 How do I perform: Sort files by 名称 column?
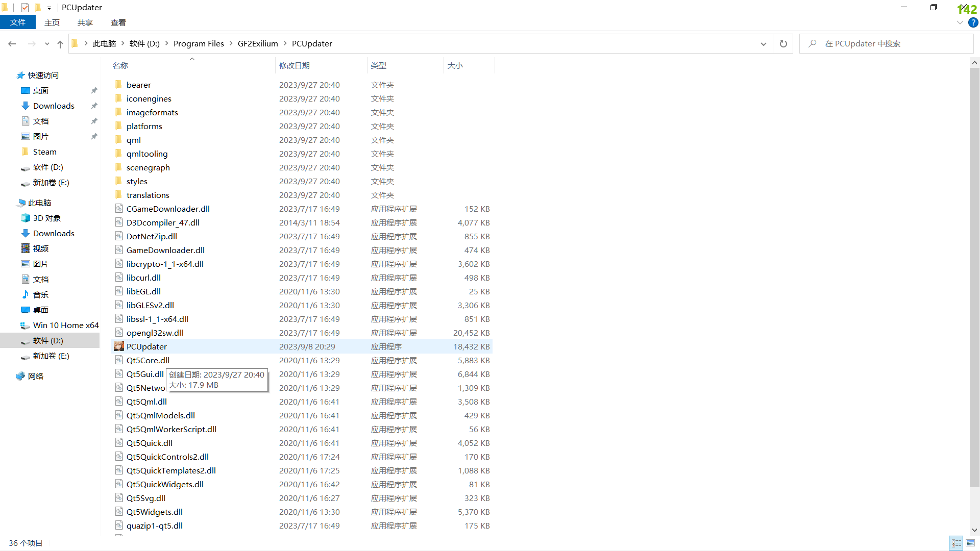pyautogui.click(x=120, y=65)
